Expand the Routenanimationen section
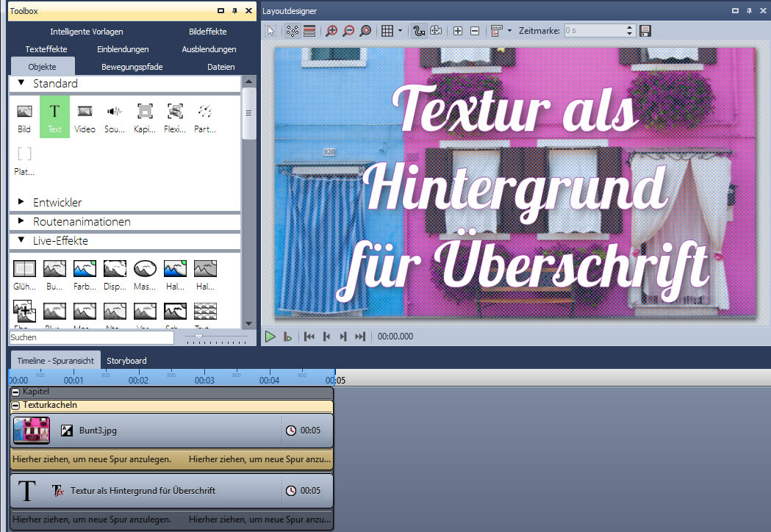The height and width of the screenshot is (532, 771). pyautogui.click(x=21, y=221)
